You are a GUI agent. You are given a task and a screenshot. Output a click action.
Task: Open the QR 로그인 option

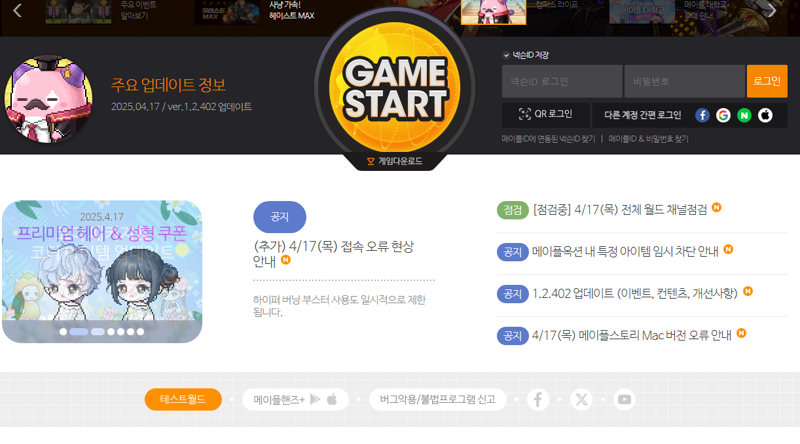(545, 114)
